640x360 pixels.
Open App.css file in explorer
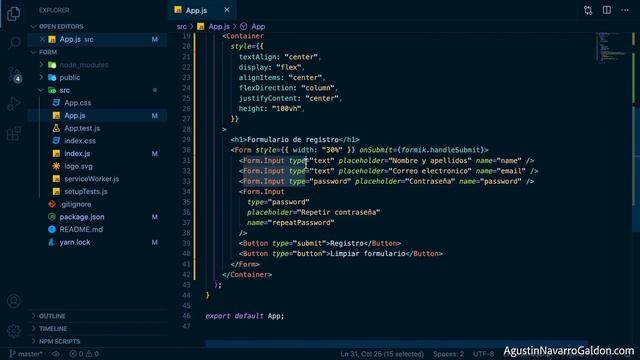pos(98,103)
